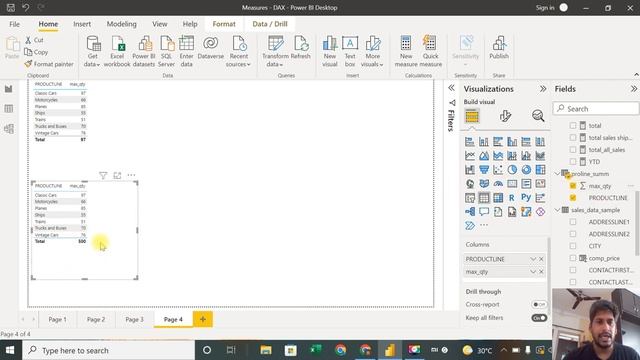Switch to Model view in sidebar
The height and width of the screenshot is (360, 640).
point(9,129)
